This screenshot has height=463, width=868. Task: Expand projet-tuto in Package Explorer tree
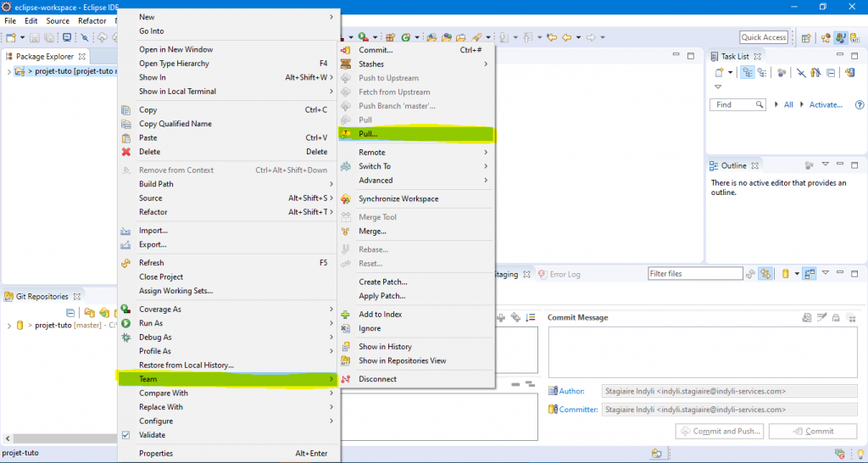coord(8,71)
